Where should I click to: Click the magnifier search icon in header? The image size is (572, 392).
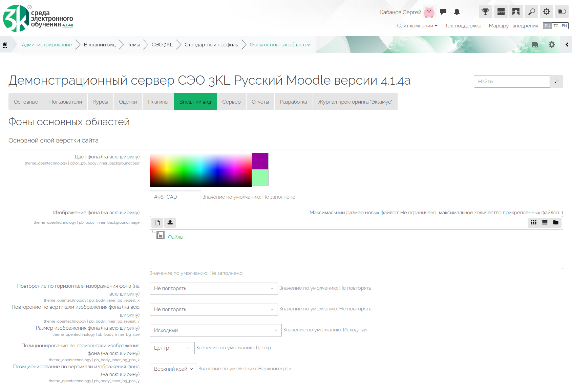(x=531, y=12)
